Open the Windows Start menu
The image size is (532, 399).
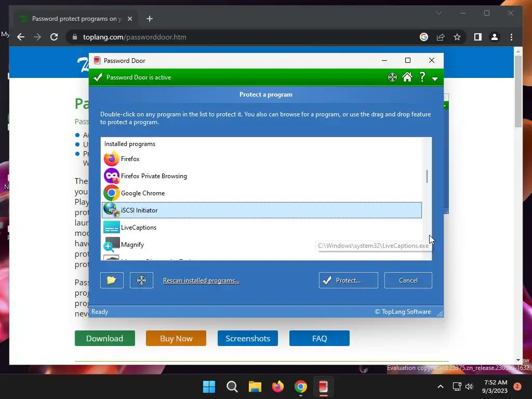click(209, 387)
